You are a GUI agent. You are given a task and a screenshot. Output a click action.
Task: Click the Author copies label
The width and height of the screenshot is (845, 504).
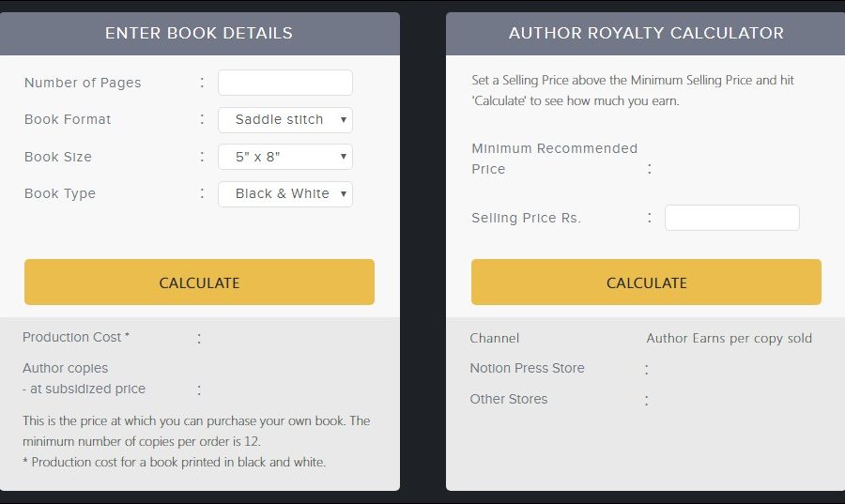66,368
